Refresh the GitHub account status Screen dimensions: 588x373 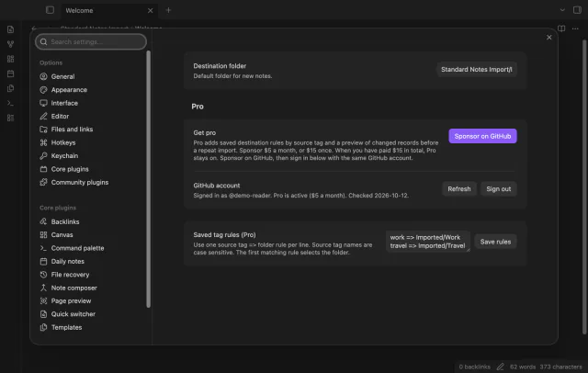coord(459,189)
